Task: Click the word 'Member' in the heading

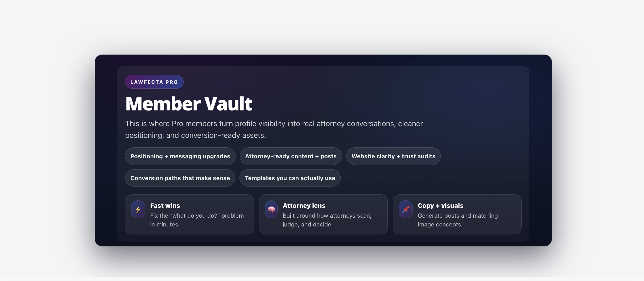Action: (x=163, y=104)
